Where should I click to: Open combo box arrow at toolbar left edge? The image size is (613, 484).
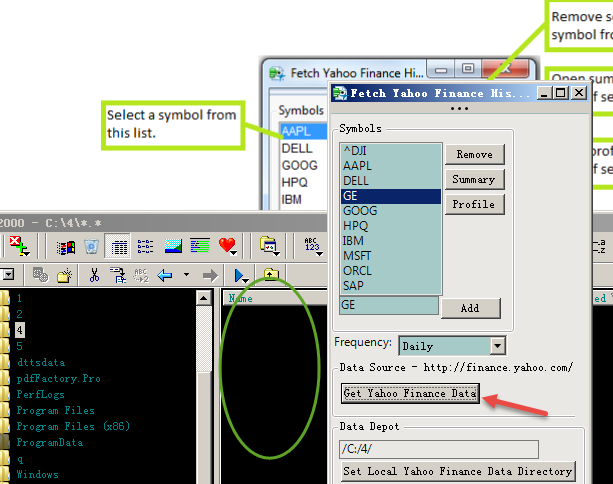(x=7, y=274)
